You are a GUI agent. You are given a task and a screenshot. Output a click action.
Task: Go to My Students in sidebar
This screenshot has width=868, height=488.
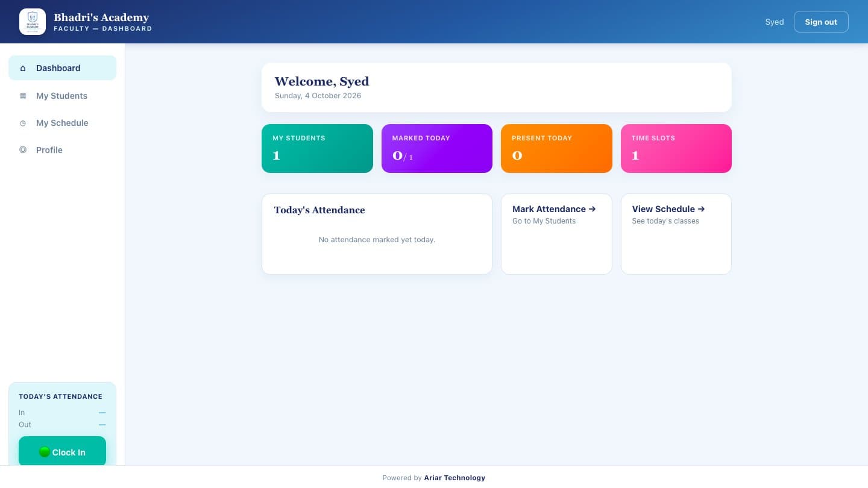pos(62,96)
